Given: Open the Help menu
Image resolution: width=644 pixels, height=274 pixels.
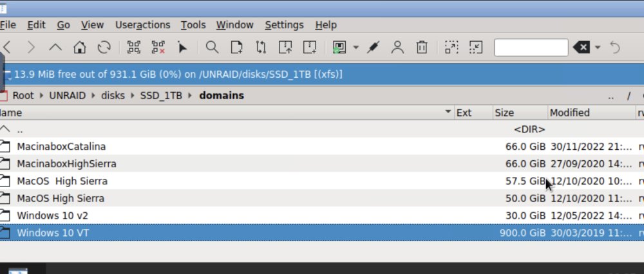Looking at the screenshot, I should coord(326,25).
